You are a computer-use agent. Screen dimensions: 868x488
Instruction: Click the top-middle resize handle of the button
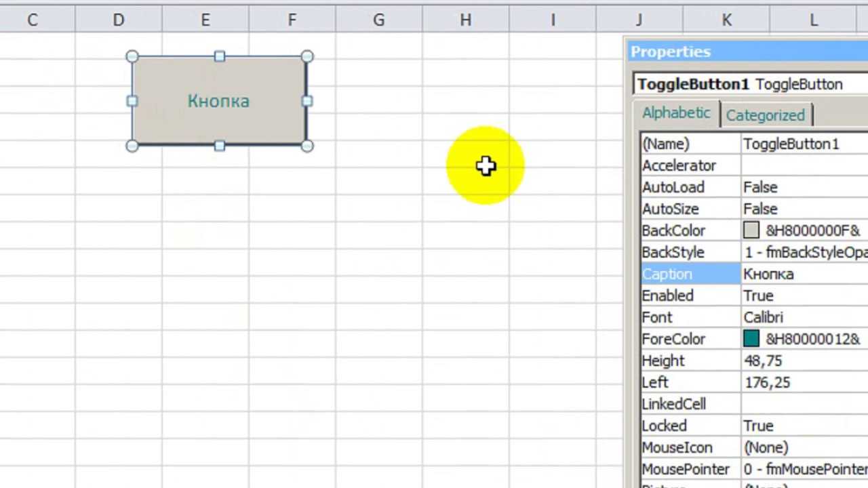coord(219,57)
